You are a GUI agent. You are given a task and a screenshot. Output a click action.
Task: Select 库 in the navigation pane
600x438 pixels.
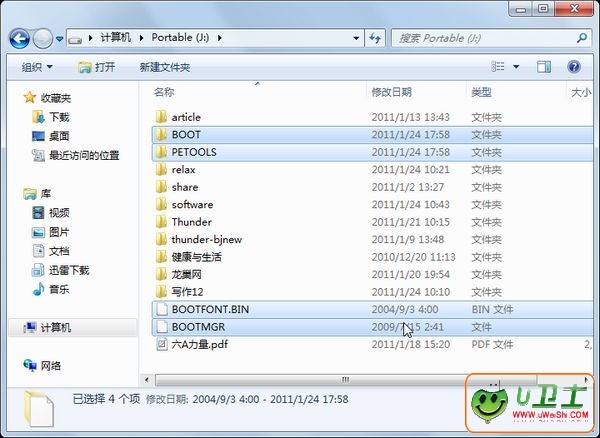[37, 194]
